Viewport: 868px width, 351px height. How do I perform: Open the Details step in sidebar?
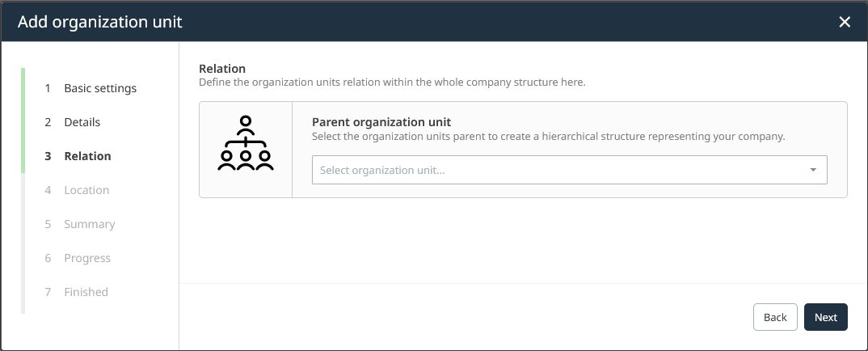pyautogui.click(x=82, y=122)
